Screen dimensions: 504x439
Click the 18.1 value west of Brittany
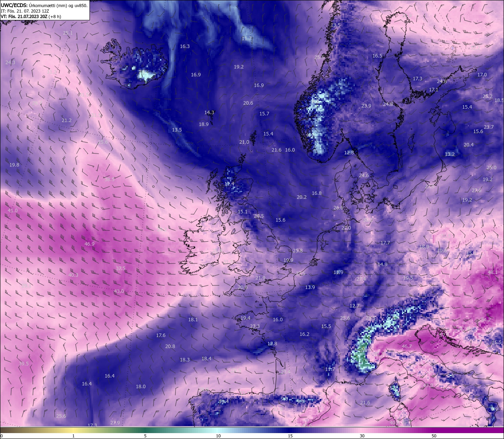(x=193, y=320)
